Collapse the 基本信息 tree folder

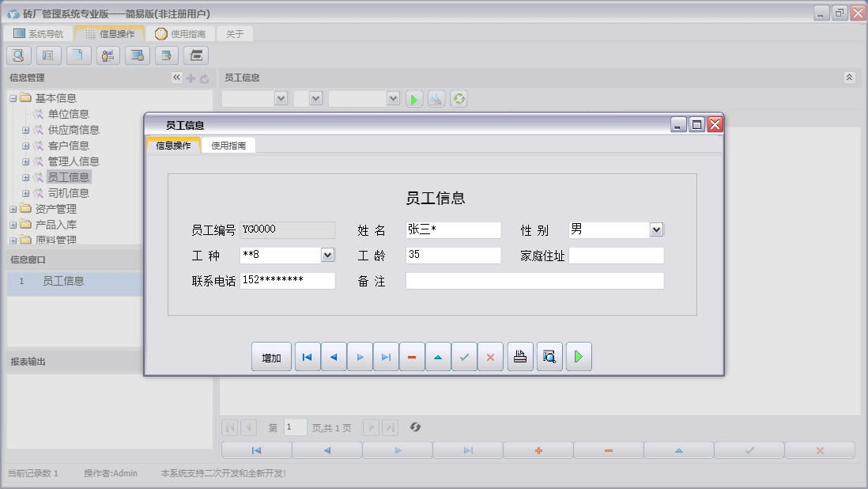(x=13, y=98)
